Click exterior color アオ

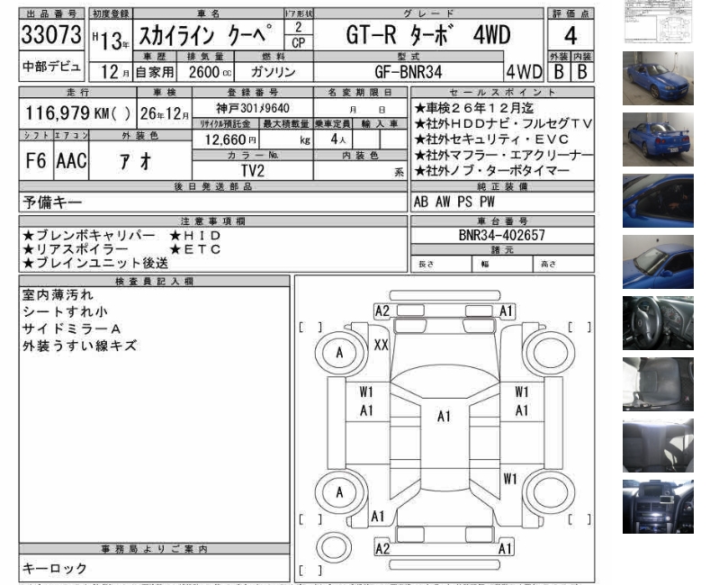coord(136,161)
